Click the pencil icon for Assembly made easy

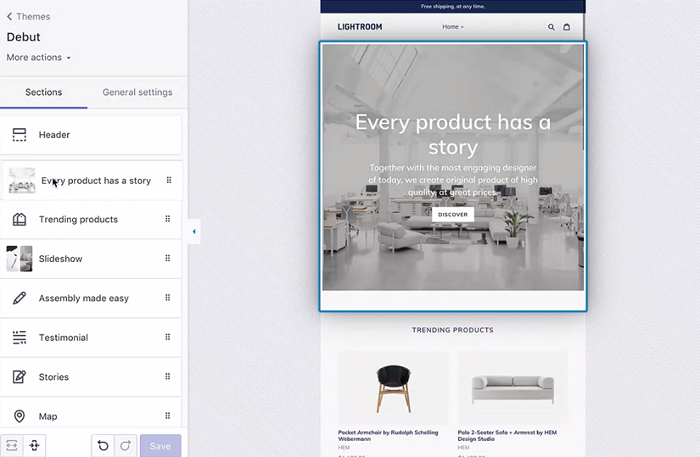[x=19, y=298]
